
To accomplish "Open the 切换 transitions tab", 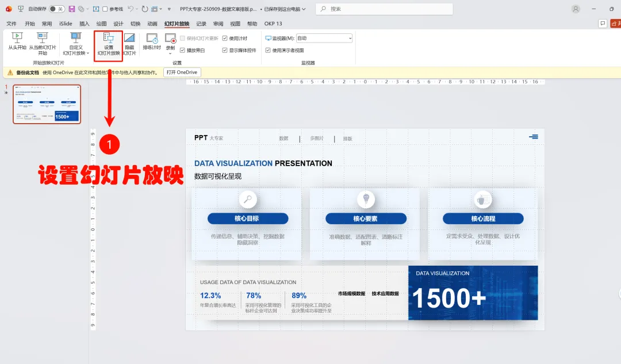I will tap(136, 24).
